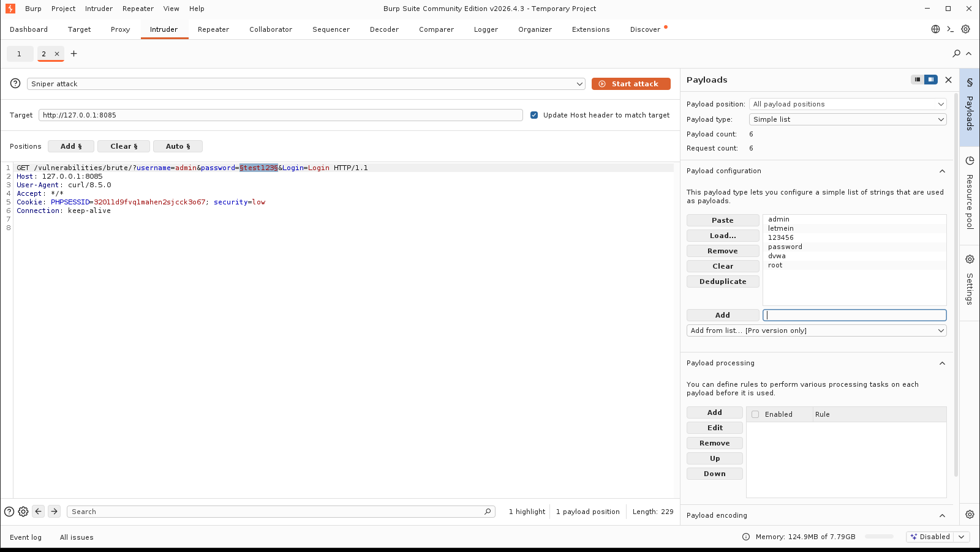Open Settings sidebar gear icon
This screenshot has height=552, width=980.
click(970, 259)
